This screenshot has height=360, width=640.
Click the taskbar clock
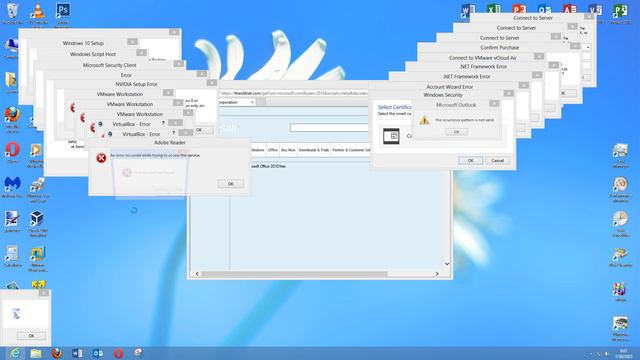[623, 353]
